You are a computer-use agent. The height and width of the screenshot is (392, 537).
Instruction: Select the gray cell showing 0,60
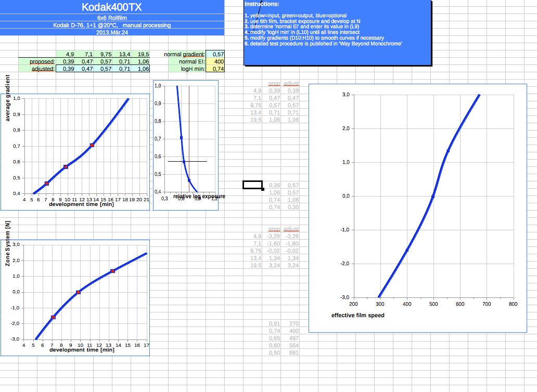pyautogui.click(x=272, y=346)
